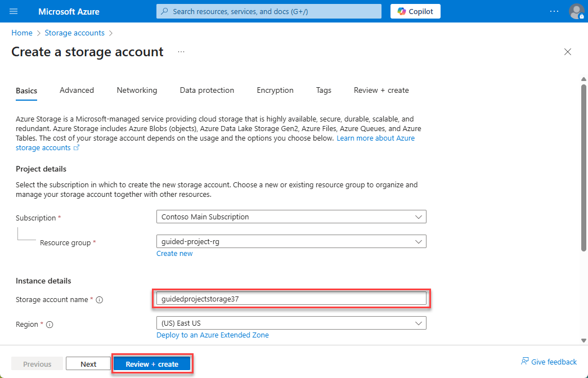Click the Give feedback icon

(x=524, y=362)
